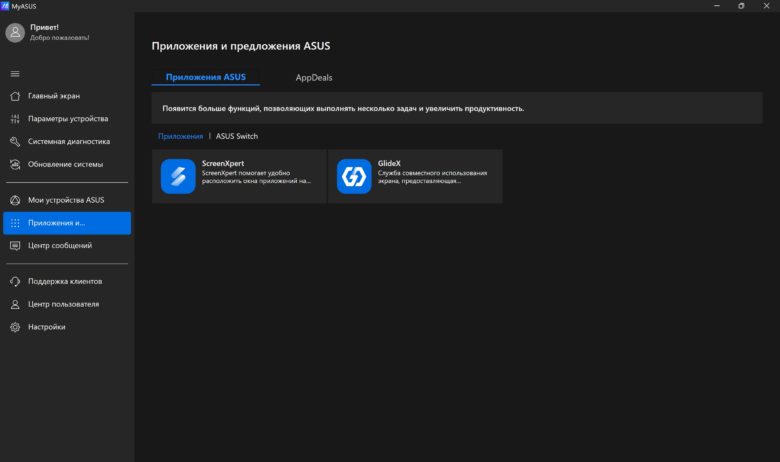This screenshot has width=780, height=462.
Task: Switch to the Приложения ASUS tab
Action: coord(205,77)
